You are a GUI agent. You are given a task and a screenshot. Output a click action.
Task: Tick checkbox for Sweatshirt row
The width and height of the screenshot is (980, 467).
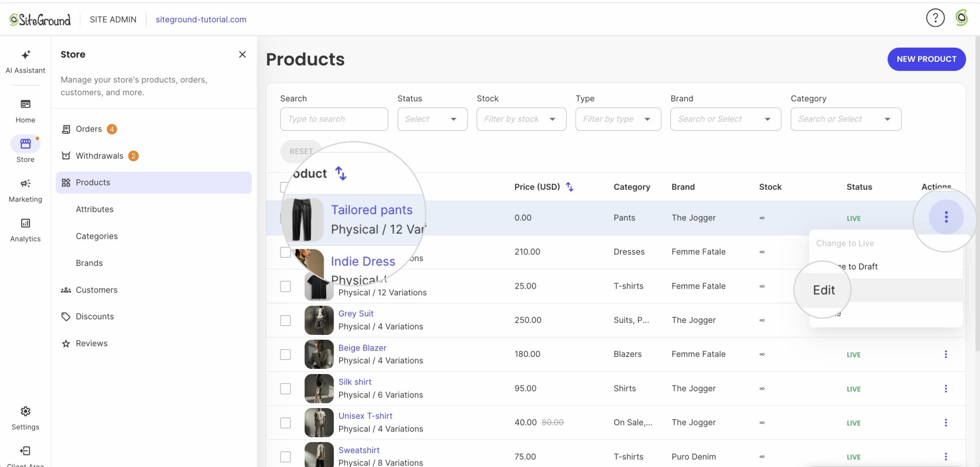tap(286, 457)
